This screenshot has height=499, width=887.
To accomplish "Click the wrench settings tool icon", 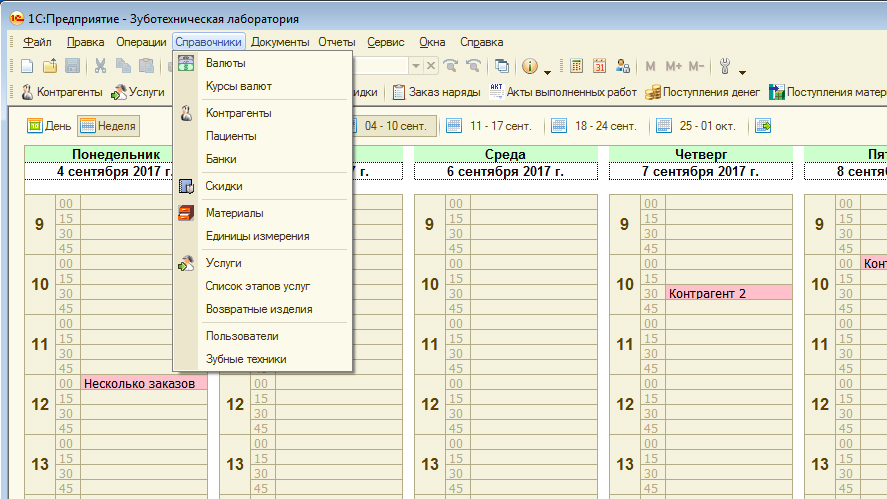I will point(726,66).
